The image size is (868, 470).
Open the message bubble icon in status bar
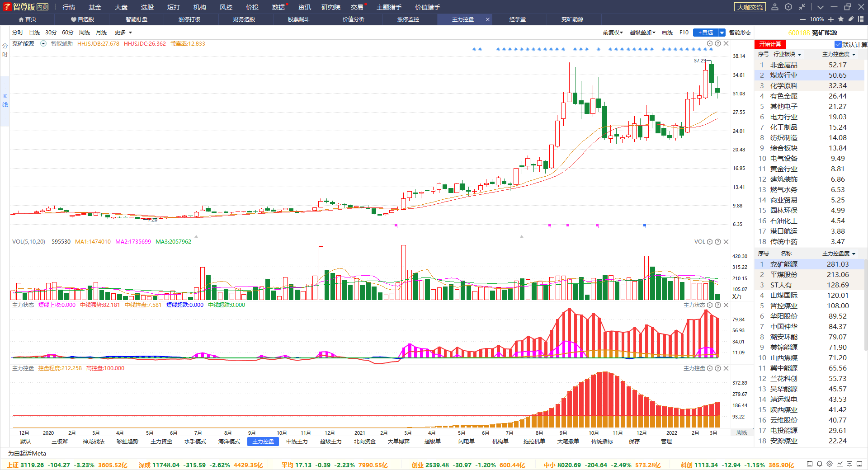click(849, 464)
